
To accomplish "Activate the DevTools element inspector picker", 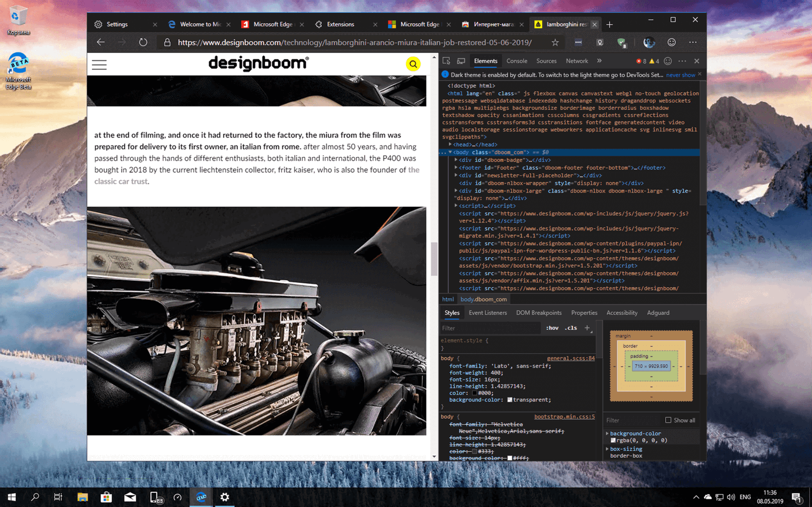I will click(x=446, y=61).
